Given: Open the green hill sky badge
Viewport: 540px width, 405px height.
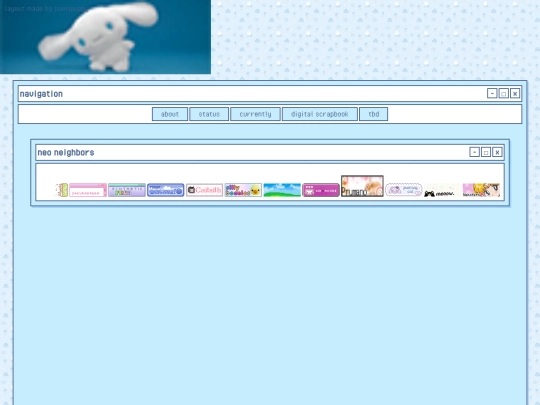Looking at the screenshot, I should click(x=282, y=190).
